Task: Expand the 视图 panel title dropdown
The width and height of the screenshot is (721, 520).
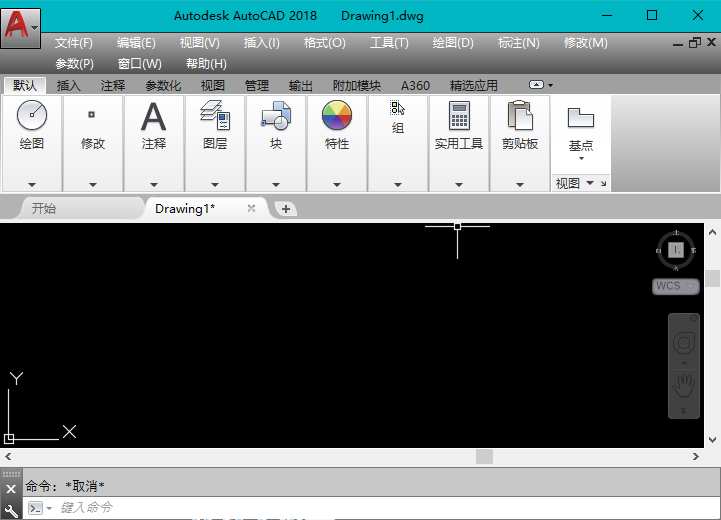Action: (x=590, y=183)
